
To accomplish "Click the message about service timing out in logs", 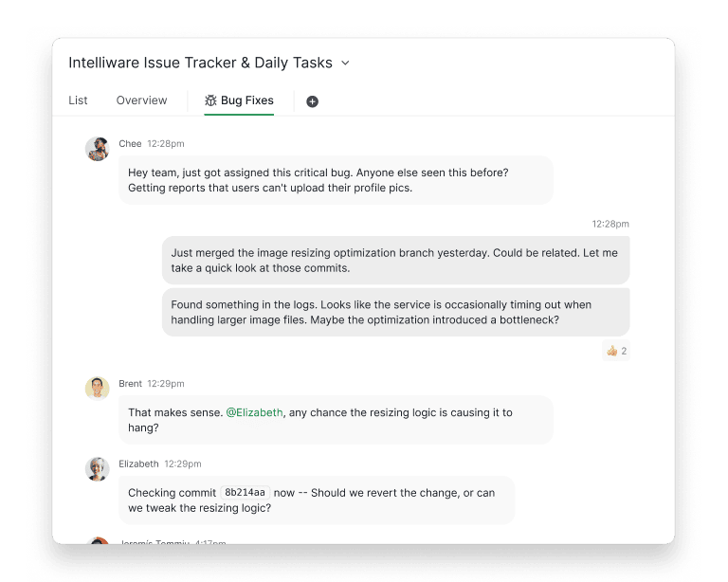I will point(395,312).
